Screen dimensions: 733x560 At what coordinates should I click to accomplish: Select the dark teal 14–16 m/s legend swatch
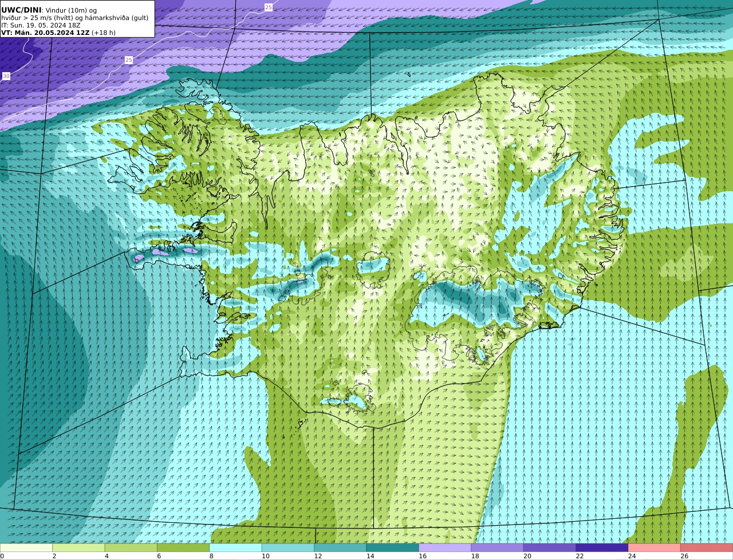pos(393,547)
